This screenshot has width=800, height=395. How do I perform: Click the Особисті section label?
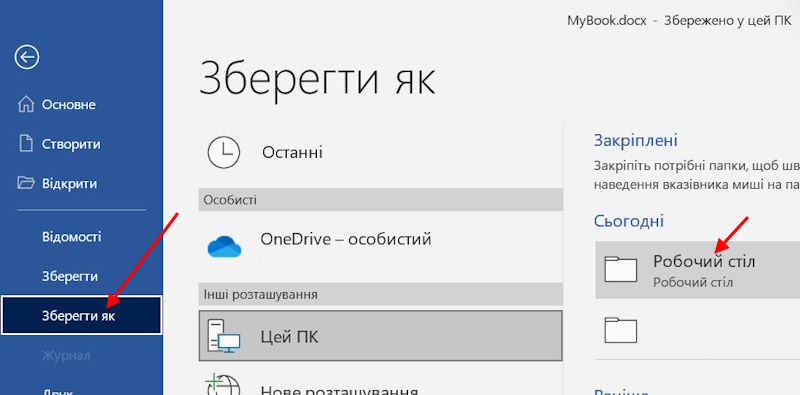click(x=230, y=200)
